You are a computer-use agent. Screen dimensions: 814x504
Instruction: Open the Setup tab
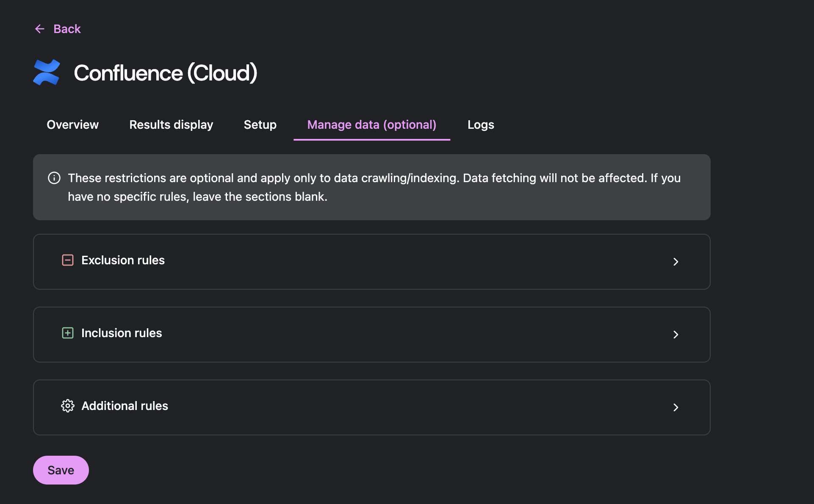tap(260, 125)
